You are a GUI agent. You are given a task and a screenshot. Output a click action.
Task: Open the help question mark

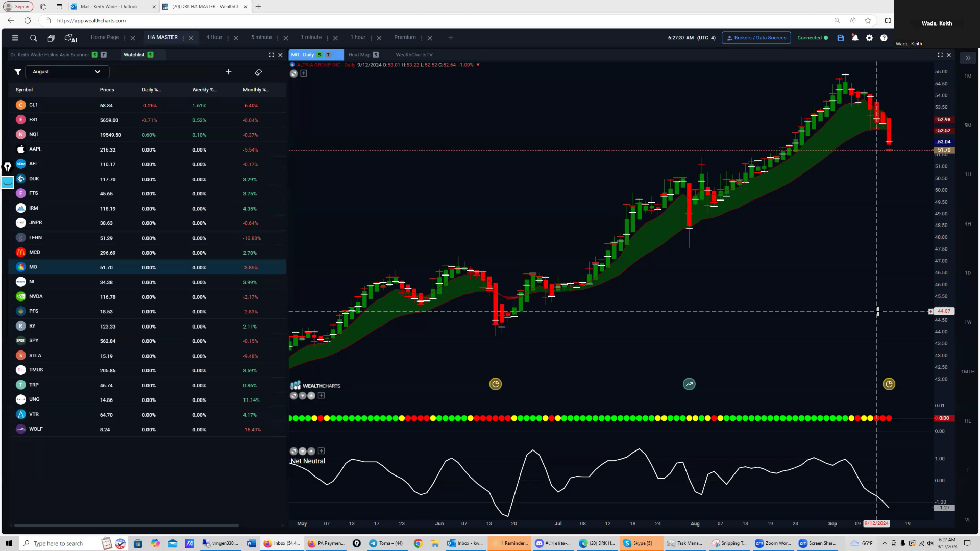[x=884, y=38]
